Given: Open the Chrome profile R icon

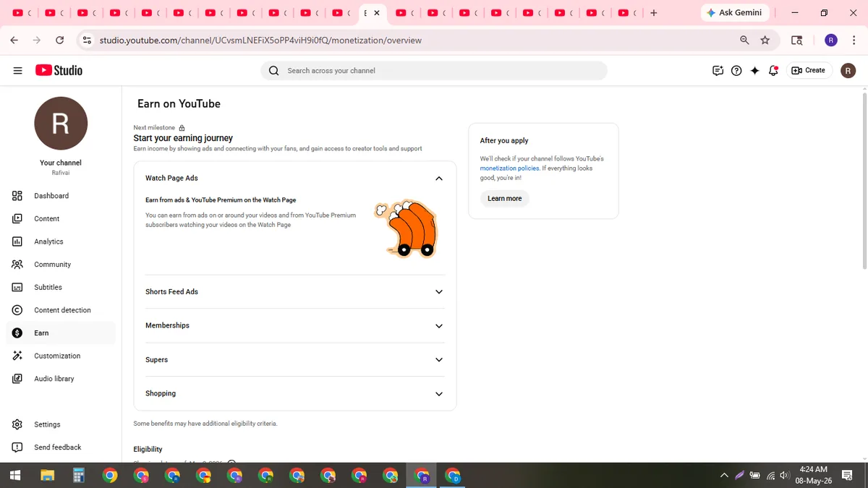Looking at the screenshot, I should pos(831,40).
